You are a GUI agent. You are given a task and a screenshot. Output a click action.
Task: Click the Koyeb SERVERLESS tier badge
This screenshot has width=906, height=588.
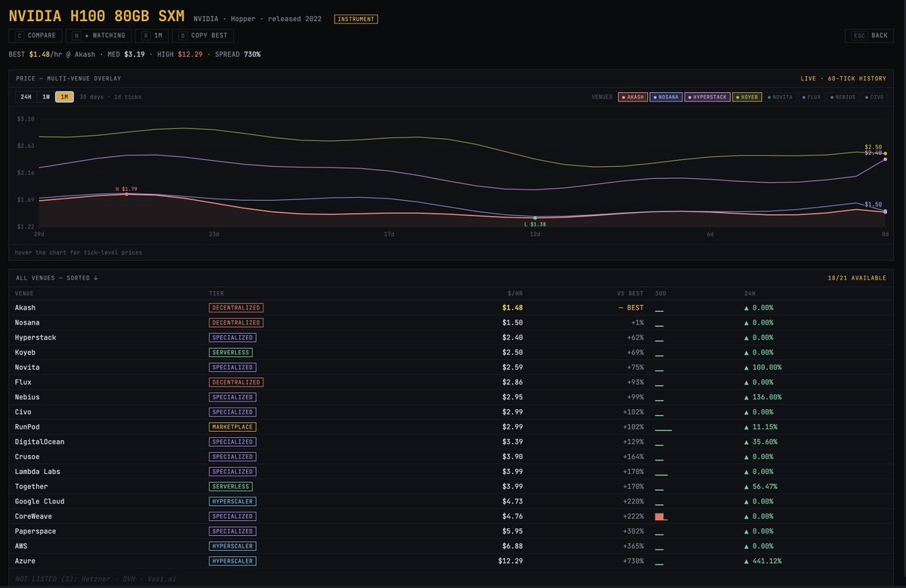pos(230,352)
